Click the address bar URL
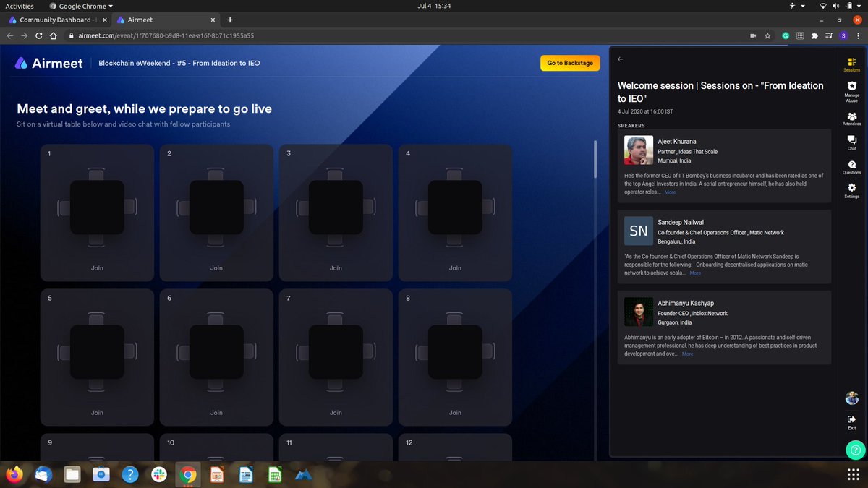Screen dimensions: 868x488 pyautogui.click(x=166, y=35)
